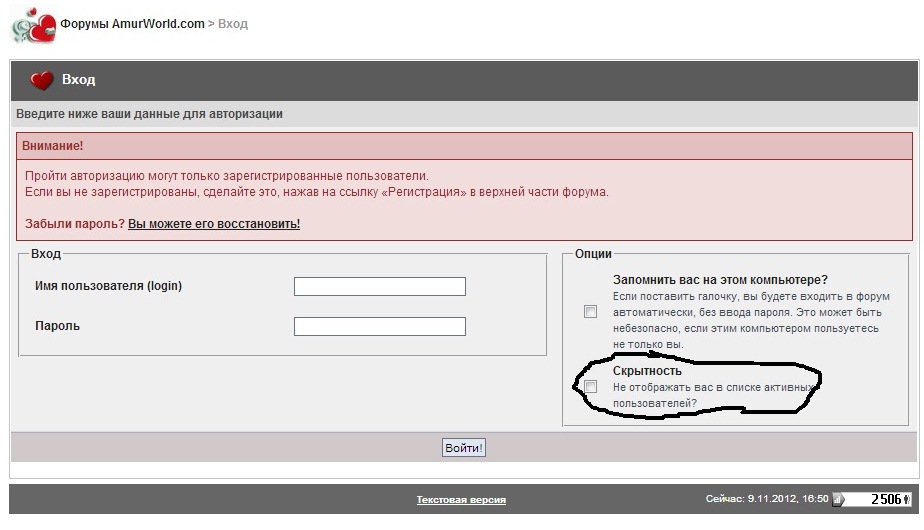
Task: Focus the Имя пользователя (login) text field
Action: click(x=380, y=287)
